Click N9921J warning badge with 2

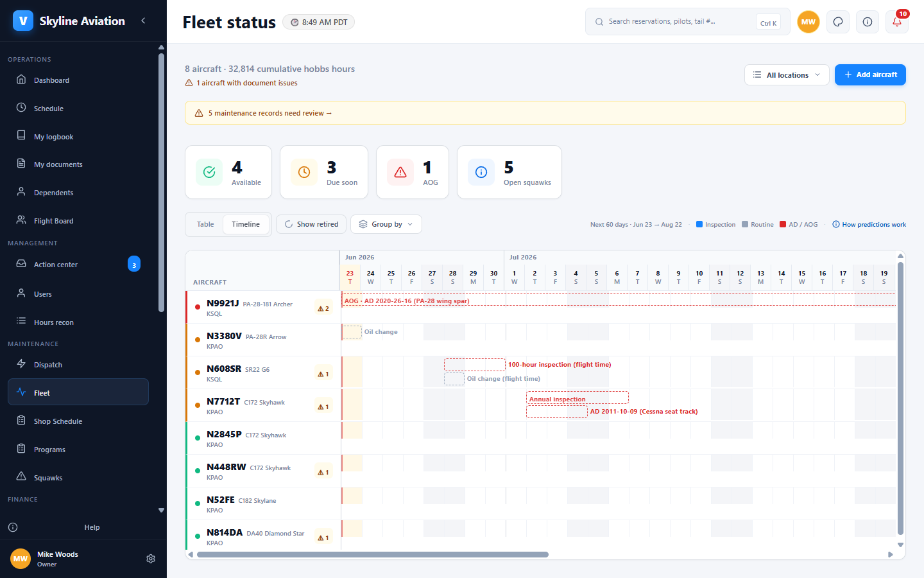click(x=323, y=308)
